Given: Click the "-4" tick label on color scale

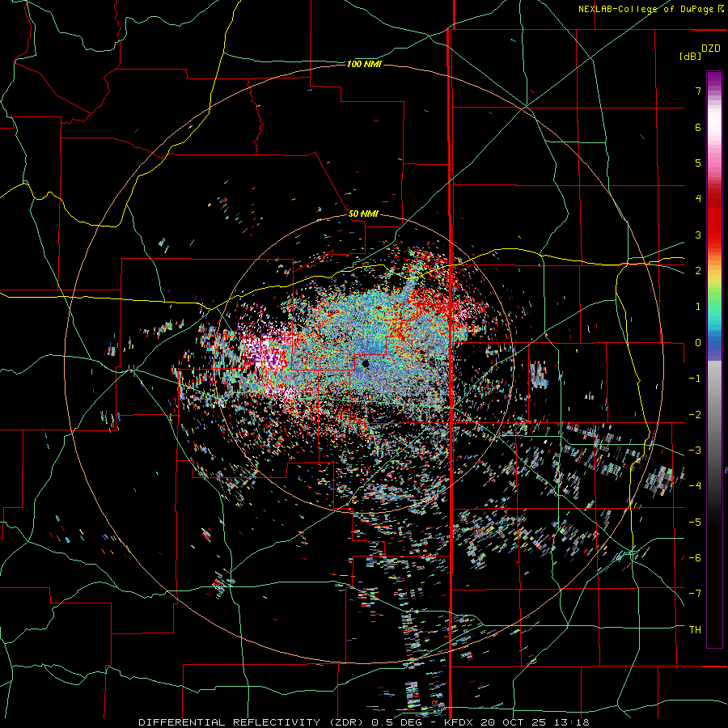Looking at the screenshot, I should click(695, 486).
